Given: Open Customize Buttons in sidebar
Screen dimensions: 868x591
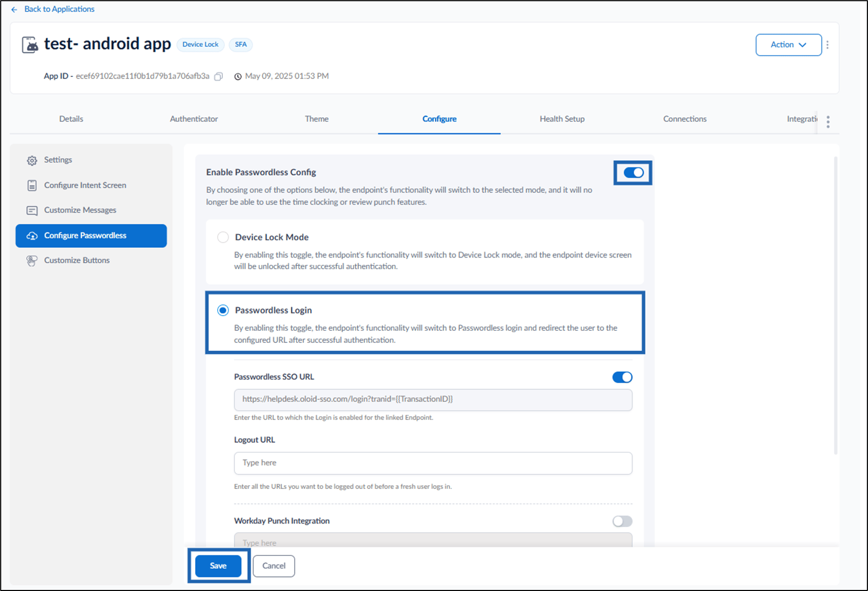Looking at the screenshot, I should pos(91,261).
